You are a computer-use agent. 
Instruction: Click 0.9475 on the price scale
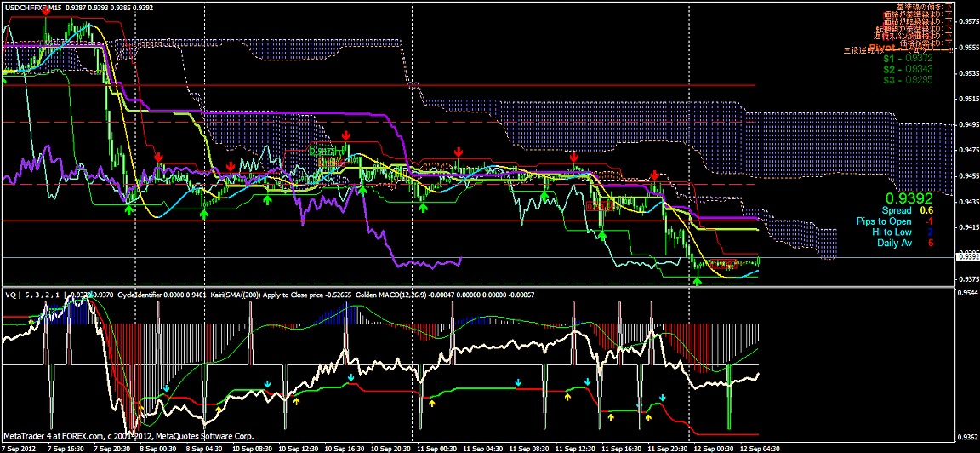tap(968, 150)
